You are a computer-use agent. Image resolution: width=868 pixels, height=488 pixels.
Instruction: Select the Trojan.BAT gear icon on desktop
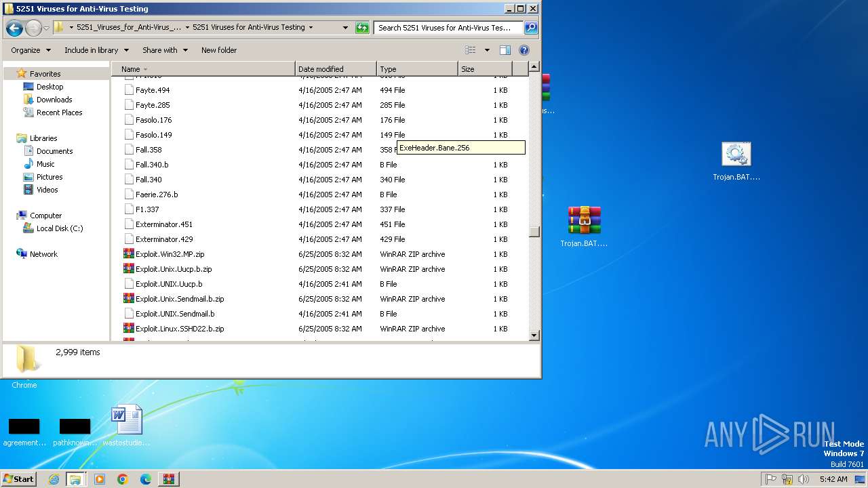coord(736,155)
